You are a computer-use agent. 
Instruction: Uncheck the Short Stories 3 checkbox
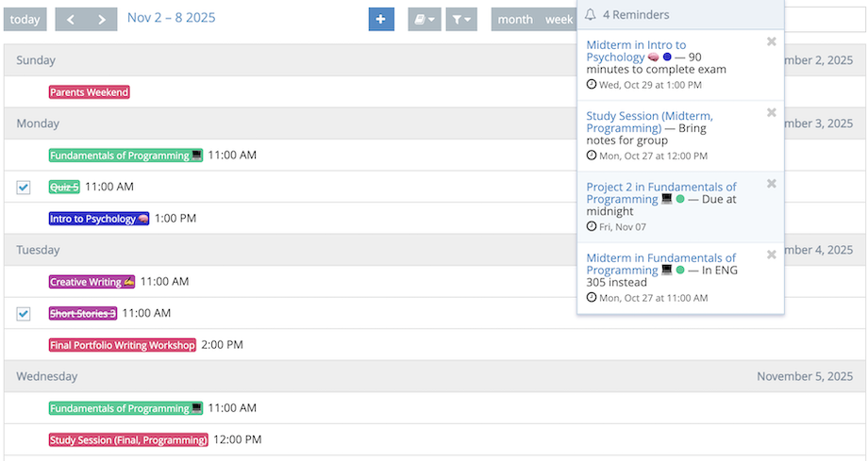point(24,314)
